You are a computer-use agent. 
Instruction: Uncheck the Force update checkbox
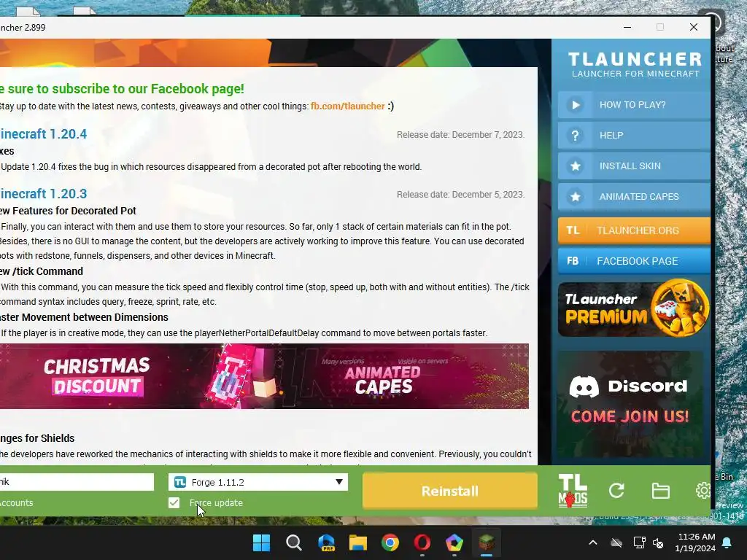point(174,503)
